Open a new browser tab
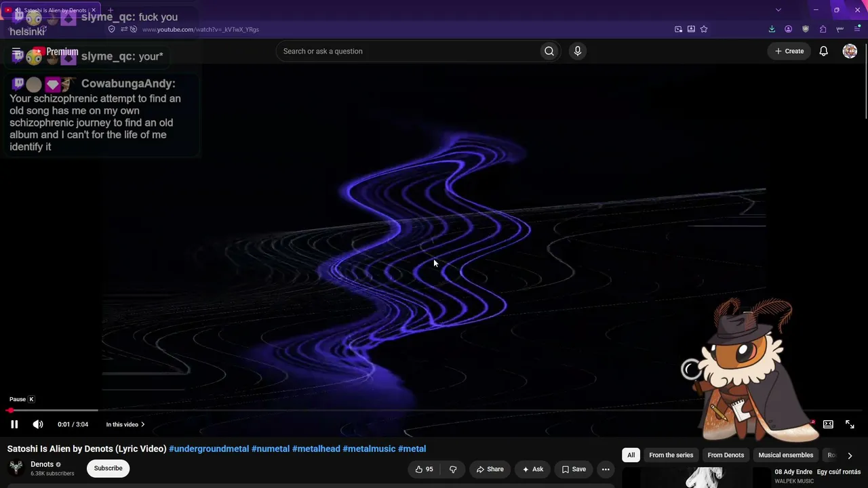Image resolution: width=868 pixels, height=488 pixels. click(x=111, y=10)
